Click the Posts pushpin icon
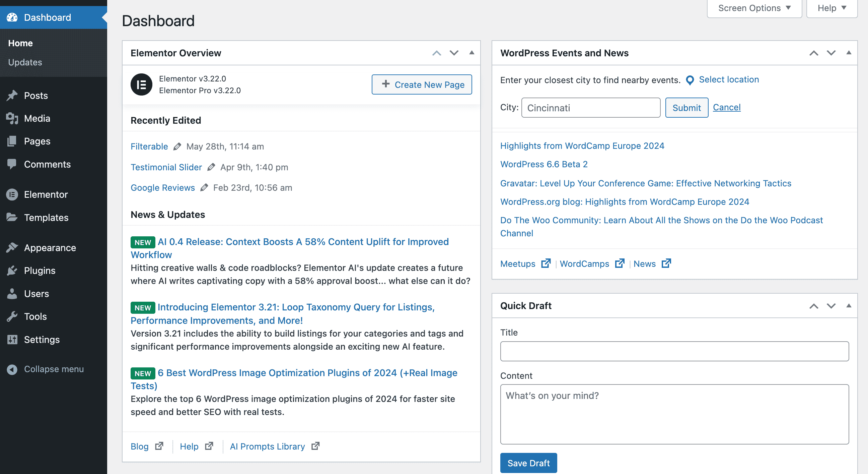The height and width of the screenshot is (474, 868). (x=12, y=96)
